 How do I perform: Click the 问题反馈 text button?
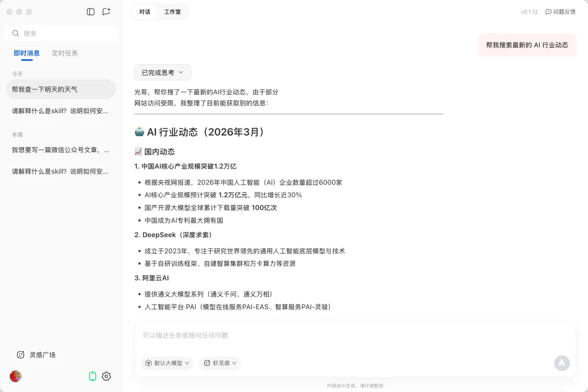[564, 12]
